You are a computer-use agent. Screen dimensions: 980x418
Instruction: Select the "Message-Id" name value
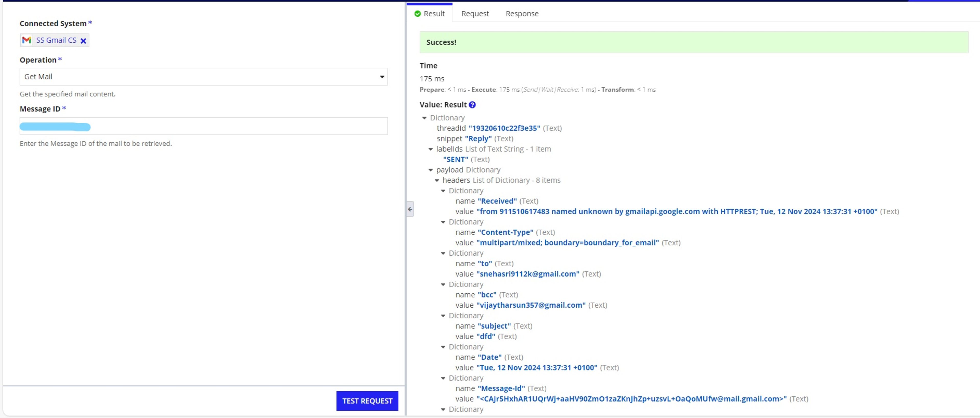click(x=501, y=388)
